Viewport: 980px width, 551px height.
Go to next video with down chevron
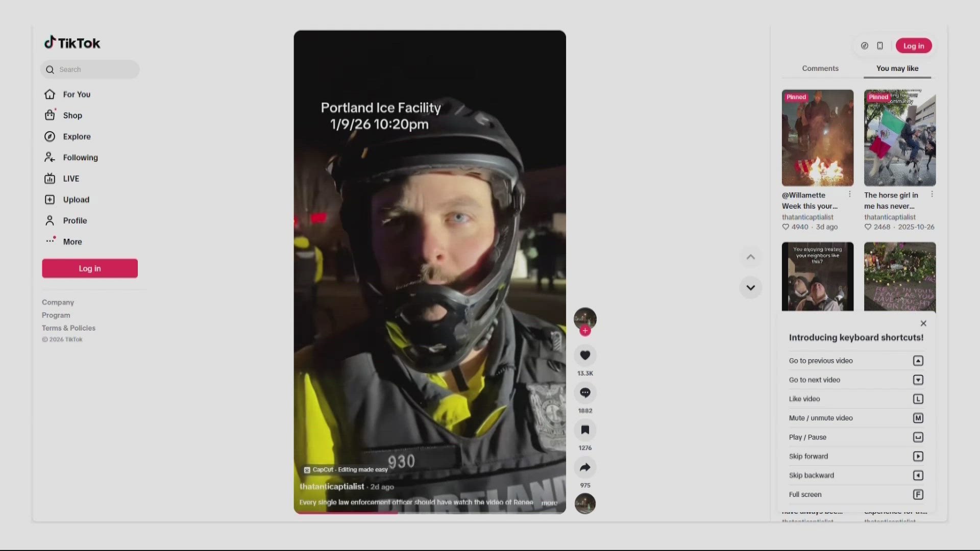[750, 287]
